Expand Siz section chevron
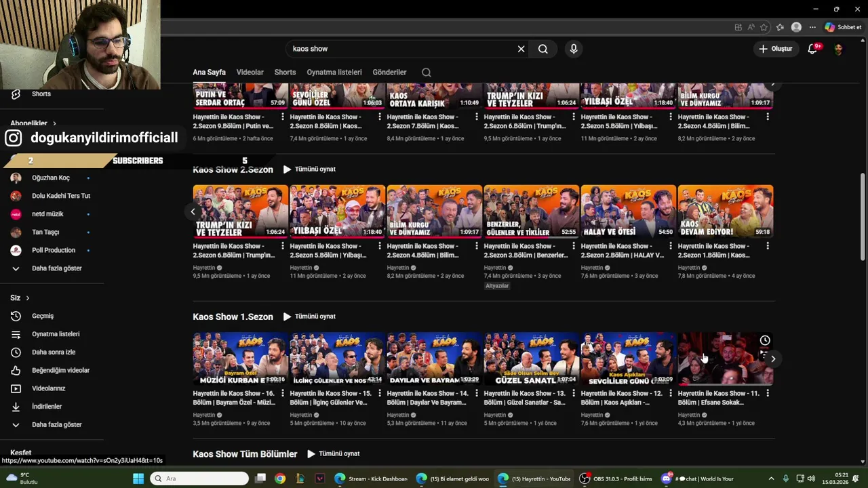The image size is (868, 488). click(x=28, y=298)
